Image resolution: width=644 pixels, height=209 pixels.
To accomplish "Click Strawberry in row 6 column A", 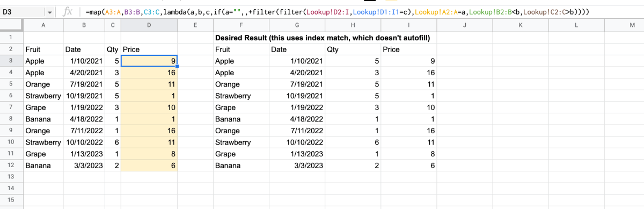I will 43,96.
